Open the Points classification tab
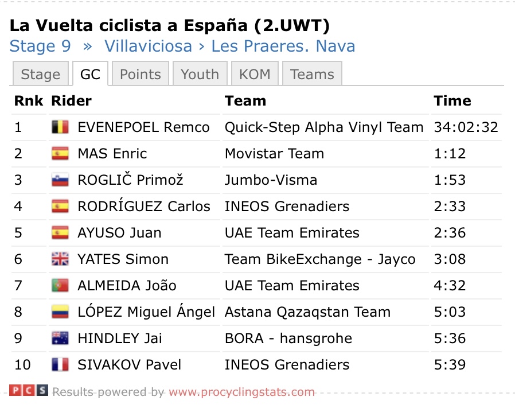 [141, 73]
